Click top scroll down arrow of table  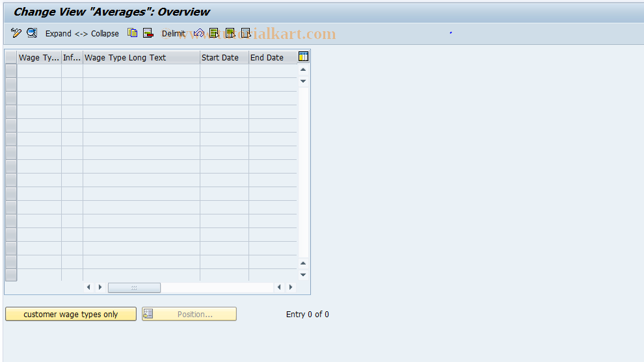coord(303,81)
